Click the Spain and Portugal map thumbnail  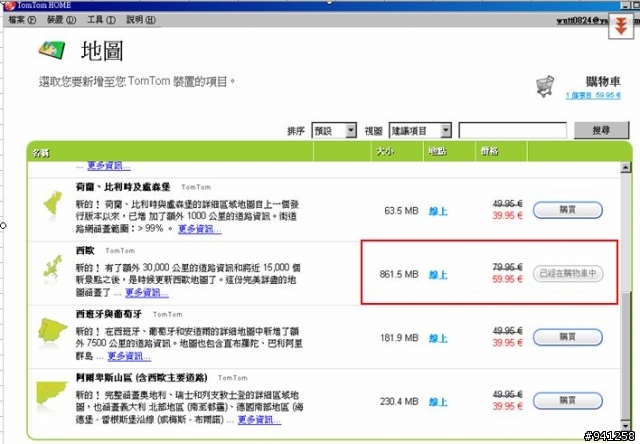coord(52,332)
